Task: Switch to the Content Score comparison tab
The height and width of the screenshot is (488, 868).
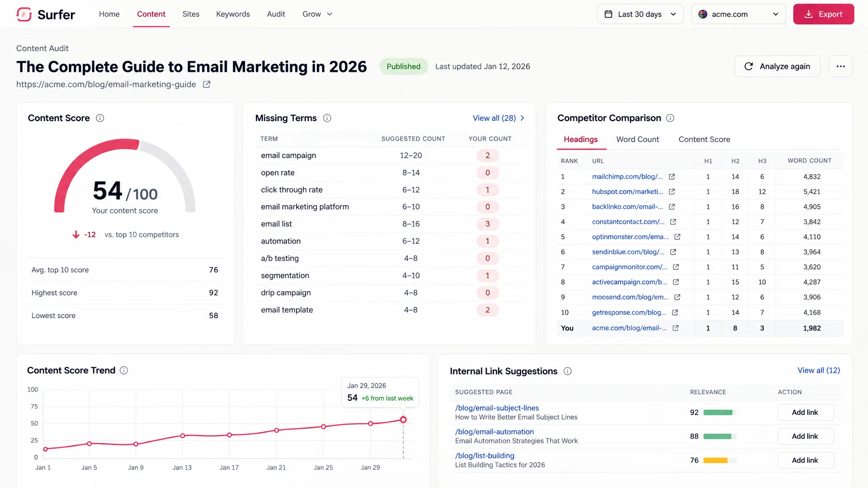Action: pyautogui.click(x=704, y=139)
